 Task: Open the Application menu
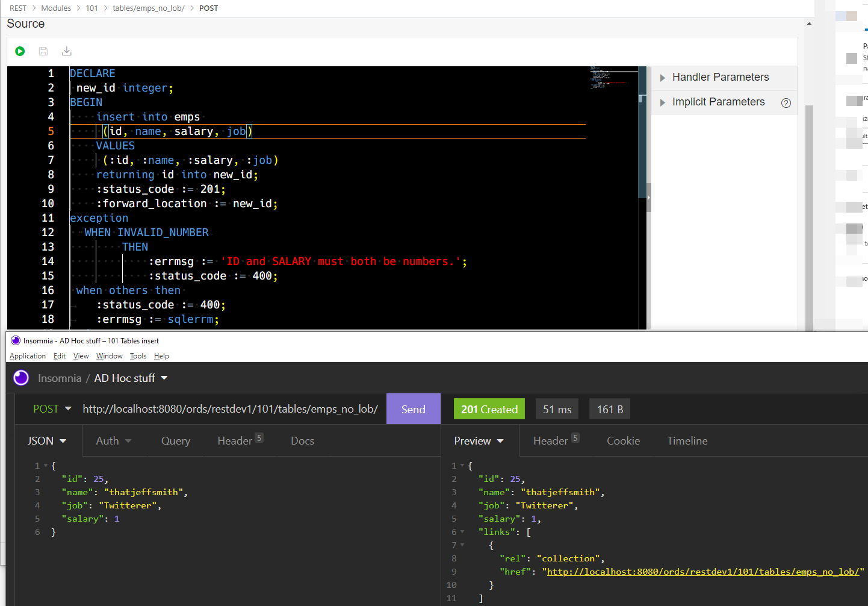coord(28,356)
